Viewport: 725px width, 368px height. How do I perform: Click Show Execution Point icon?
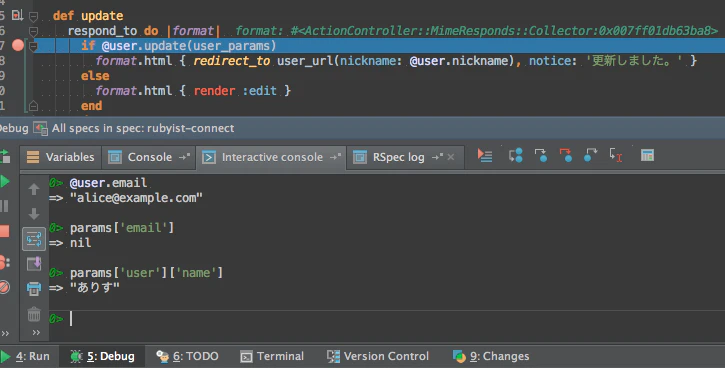point(485,156)
